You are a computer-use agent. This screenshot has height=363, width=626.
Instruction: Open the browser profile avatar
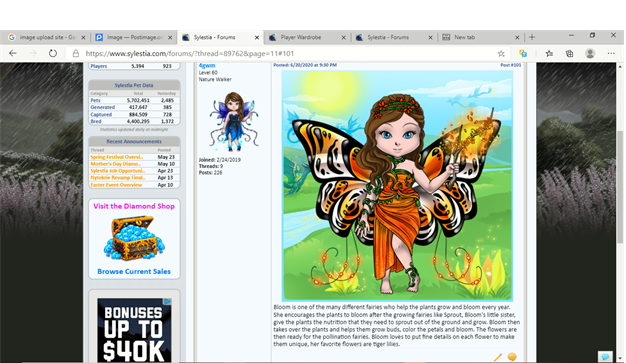[x=590, y=53]
